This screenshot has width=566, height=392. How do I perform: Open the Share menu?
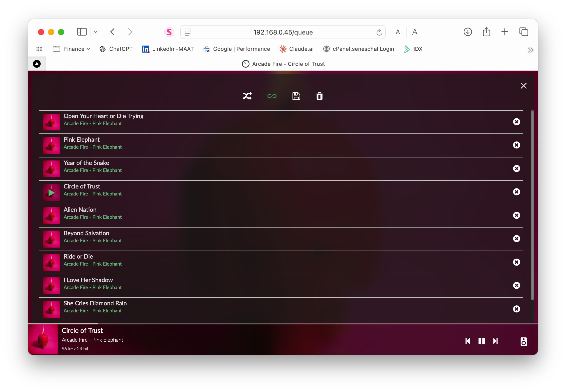(x=486, y=32)
